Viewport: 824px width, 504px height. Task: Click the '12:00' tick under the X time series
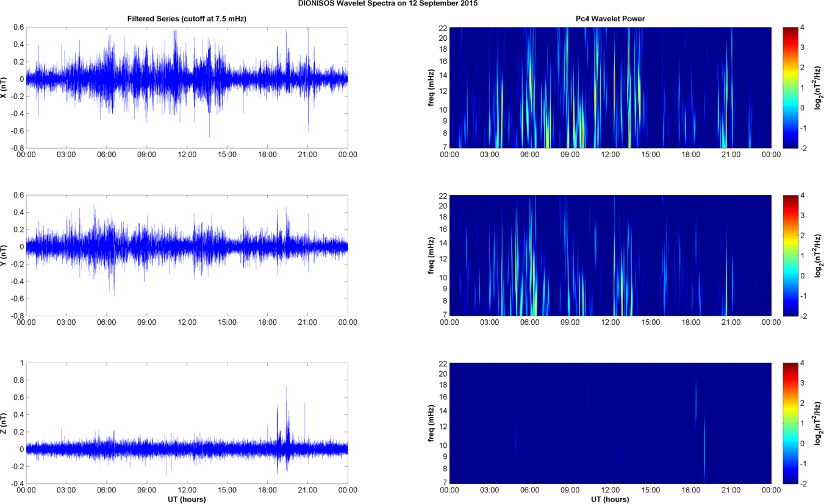click(x=187, y=155)
